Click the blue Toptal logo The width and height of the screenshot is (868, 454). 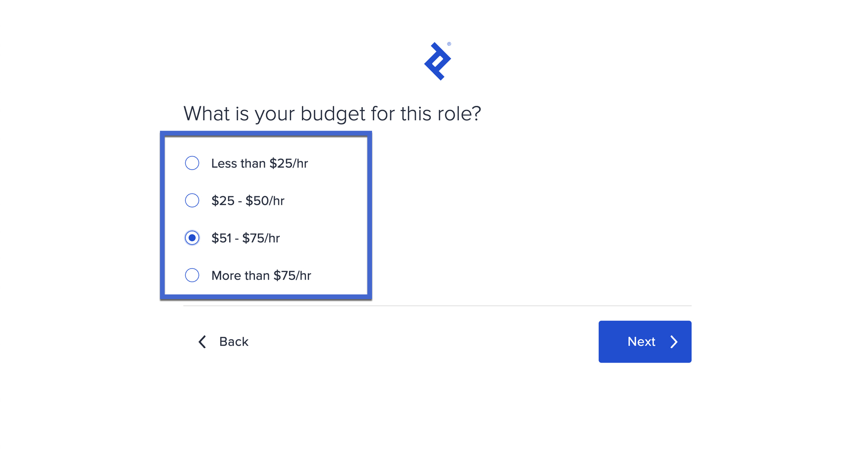pos(437,61)
